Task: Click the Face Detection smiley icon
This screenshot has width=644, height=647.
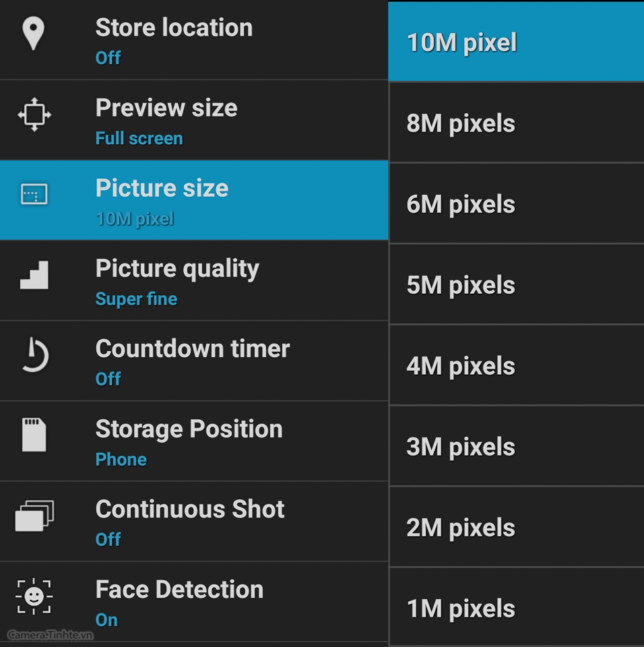Action: [x=34, y=596]
